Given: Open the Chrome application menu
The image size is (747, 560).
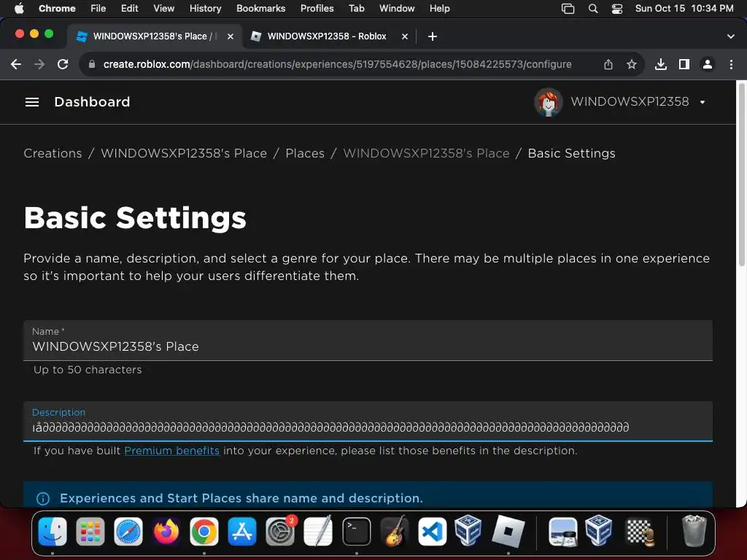Looking at the screenshot, I should point(57,9).
